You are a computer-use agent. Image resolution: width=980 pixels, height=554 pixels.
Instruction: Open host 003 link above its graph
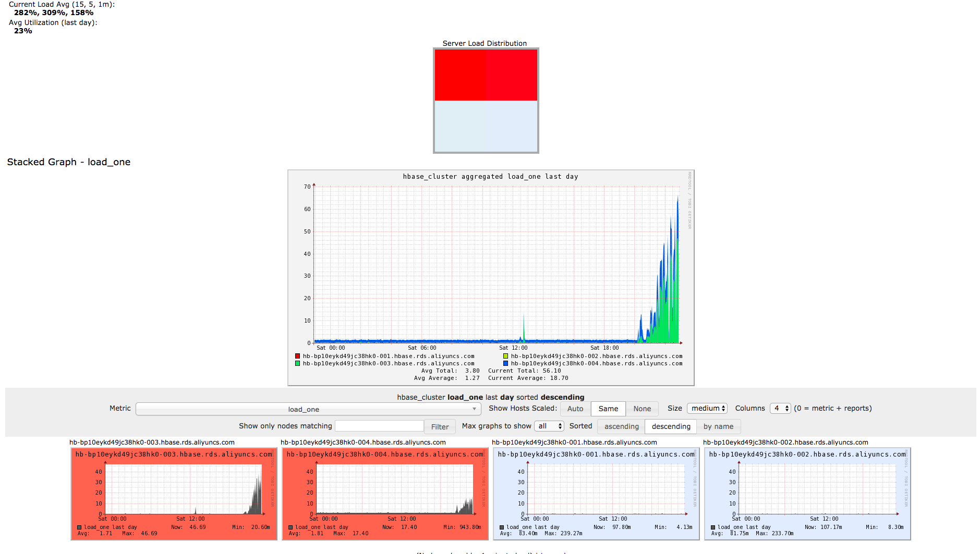click(x=152, y=442)
